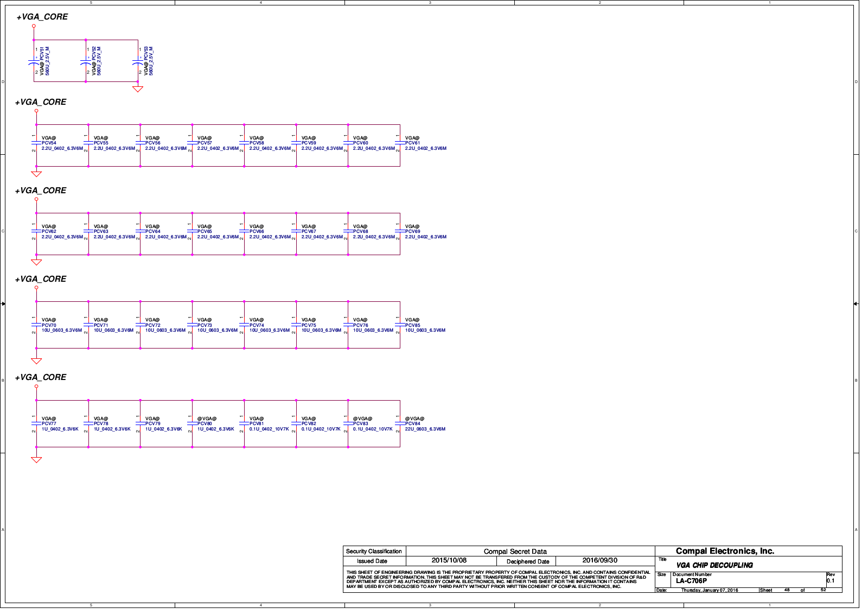Select the PCV53 560U capacitor symbol

[x=138, y=63]
